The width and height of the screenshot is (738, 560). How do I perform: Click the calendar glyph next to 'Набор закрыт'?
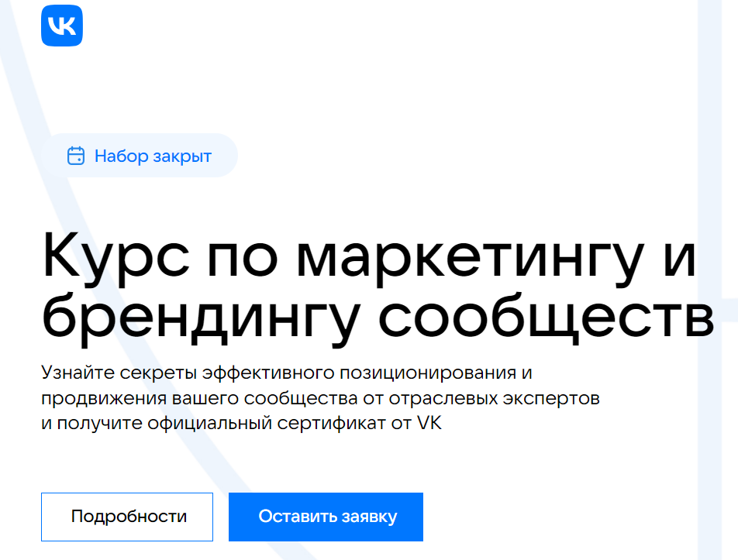pyautogui.click(x=75, y=155)
